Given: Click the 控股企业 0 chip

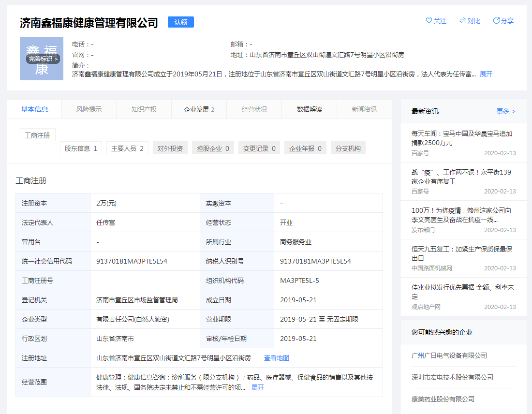Looking at the screenshot, I should (213, 148).
